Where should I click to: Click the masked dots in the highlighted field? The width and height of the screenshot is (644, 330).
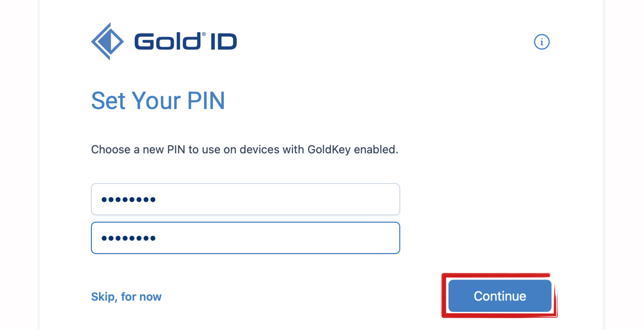tap(128, 238)
